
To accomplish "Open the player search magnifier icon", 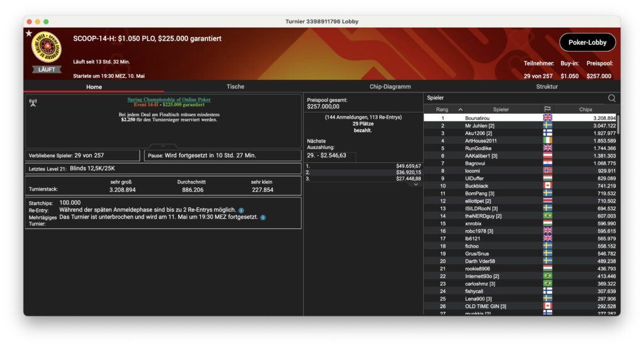I will [611, 98].
